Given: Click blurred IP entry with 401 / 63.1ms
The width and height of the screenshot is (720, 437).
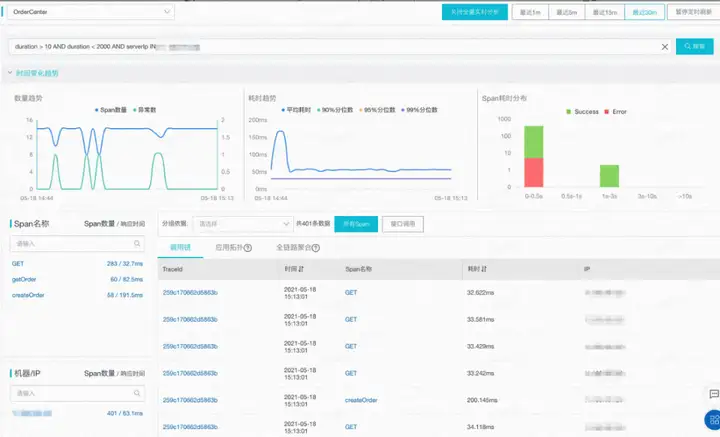Looking at the screenshot, I should (x=32, y=414).
